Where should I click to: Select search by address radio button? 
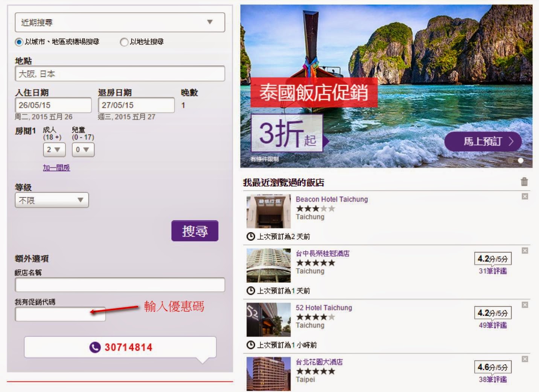tap(124, 42)
